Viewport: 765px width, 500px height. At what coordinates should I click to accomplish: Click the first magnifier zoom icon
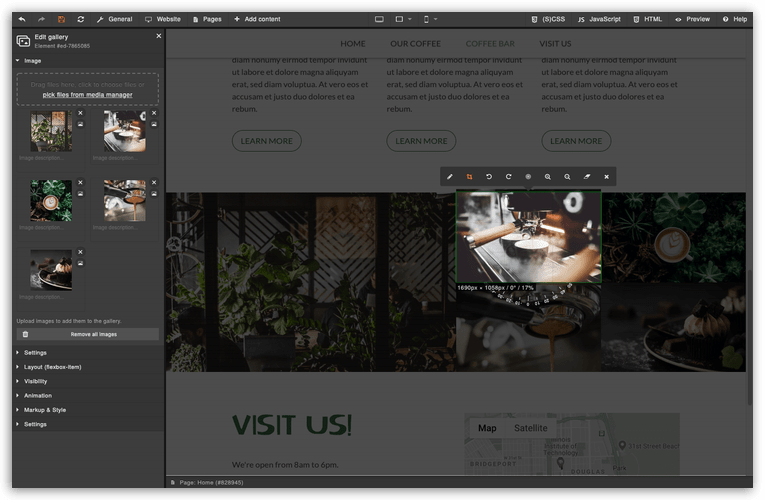coord(547,177)
